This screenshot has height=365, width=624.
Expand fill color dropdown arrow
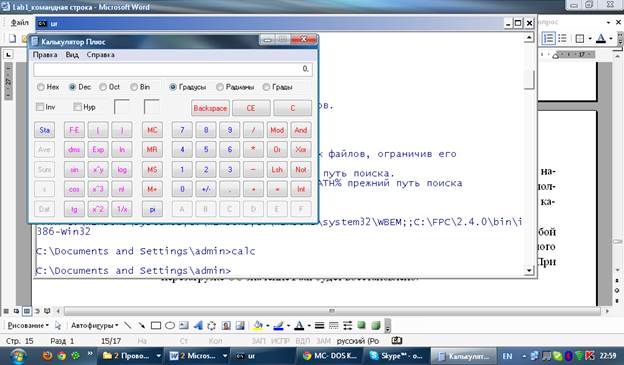(x=267, y=326)
